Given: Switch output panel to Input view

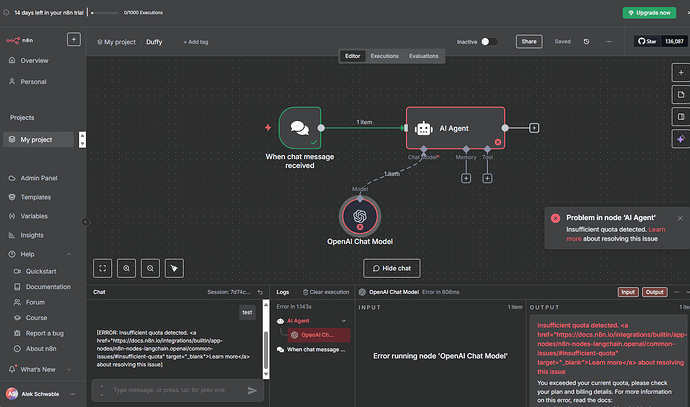Looking at the screenshot, I should (627, 292).
